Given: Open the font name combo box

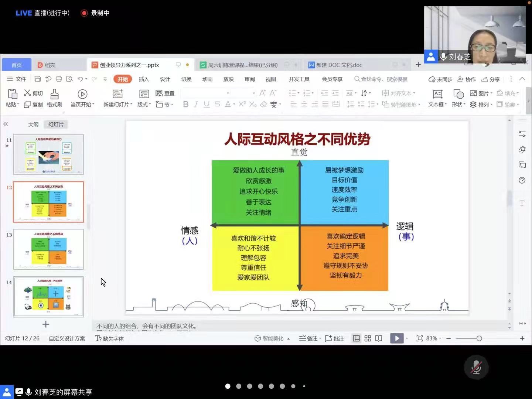Looking at the screenshot, I should [x=206, y=93].
